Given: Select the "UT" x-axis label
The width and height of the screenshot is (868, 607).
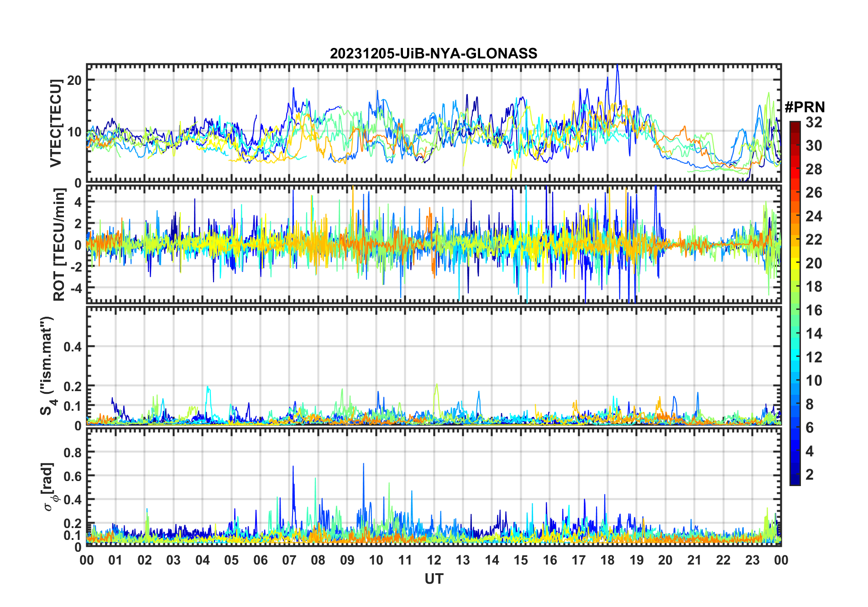Looking at the screenshot, I should [x=434, y=579].
